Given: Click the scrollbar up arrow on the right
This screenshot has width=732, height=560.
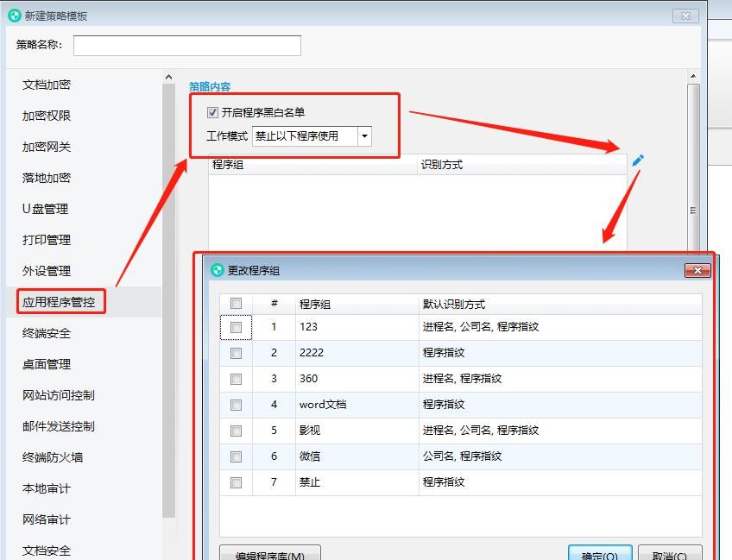Looking at the screenshot, I should 692,77.
